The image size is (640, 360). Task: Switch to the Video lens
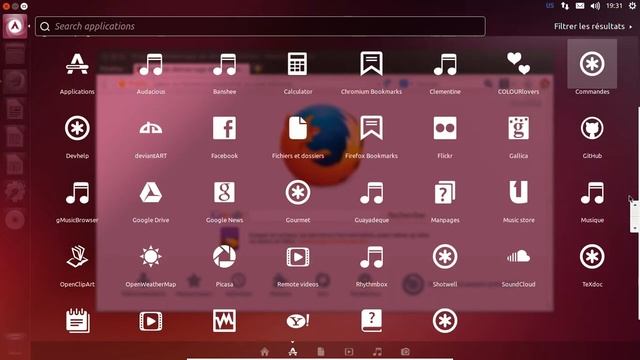click(349, 351)
